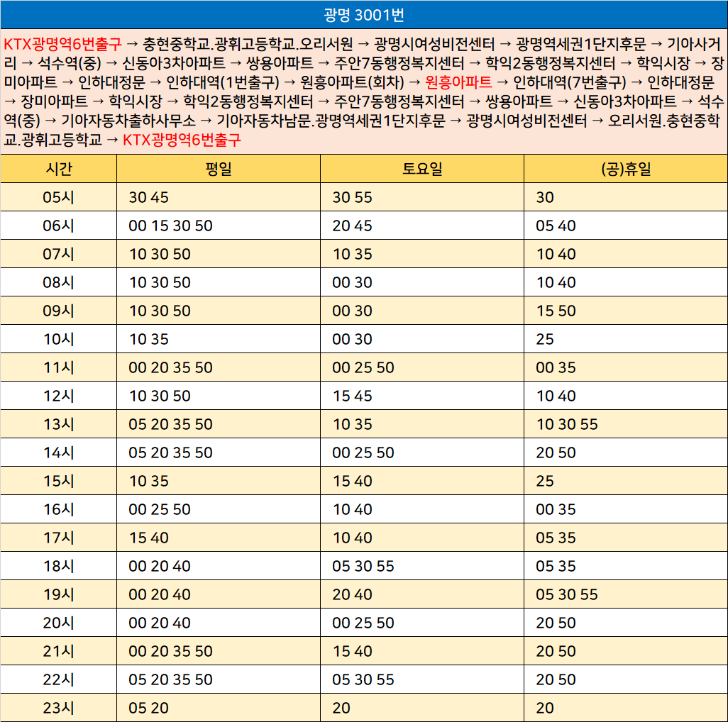Click Saturday '05 30 55' in the 22시 row
The height and width of the screenshot is (722, 728).
(x=363, y=679)
